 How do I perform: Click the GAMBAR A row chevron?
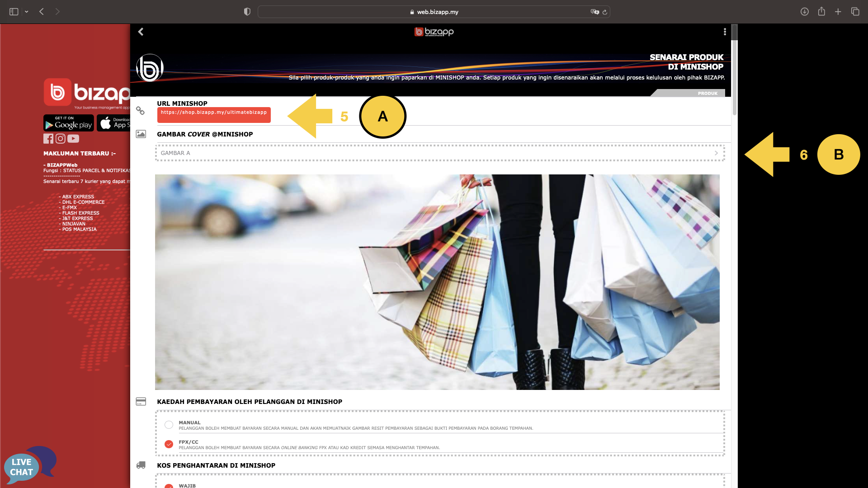pos(716,153)
